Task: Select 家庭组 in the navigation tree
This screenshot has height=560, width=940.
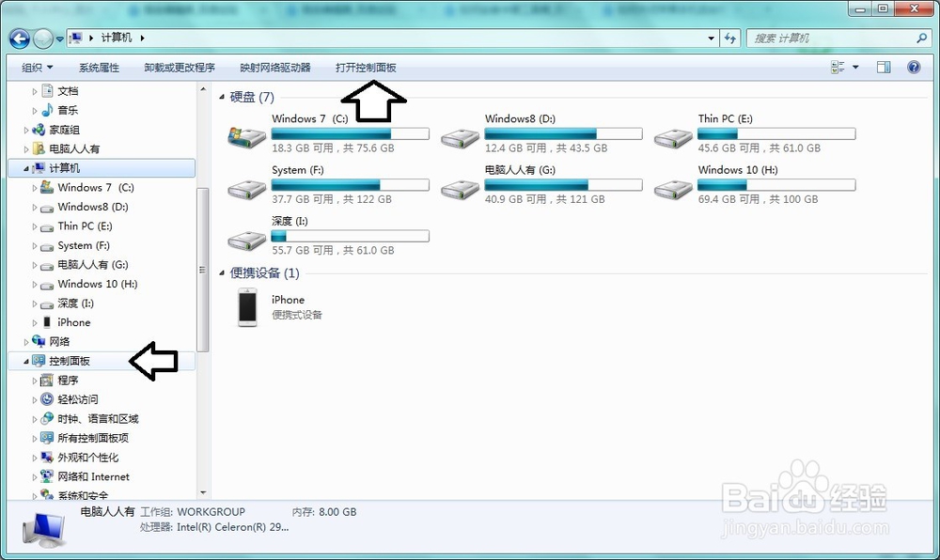Action: (x=64, y=130)
